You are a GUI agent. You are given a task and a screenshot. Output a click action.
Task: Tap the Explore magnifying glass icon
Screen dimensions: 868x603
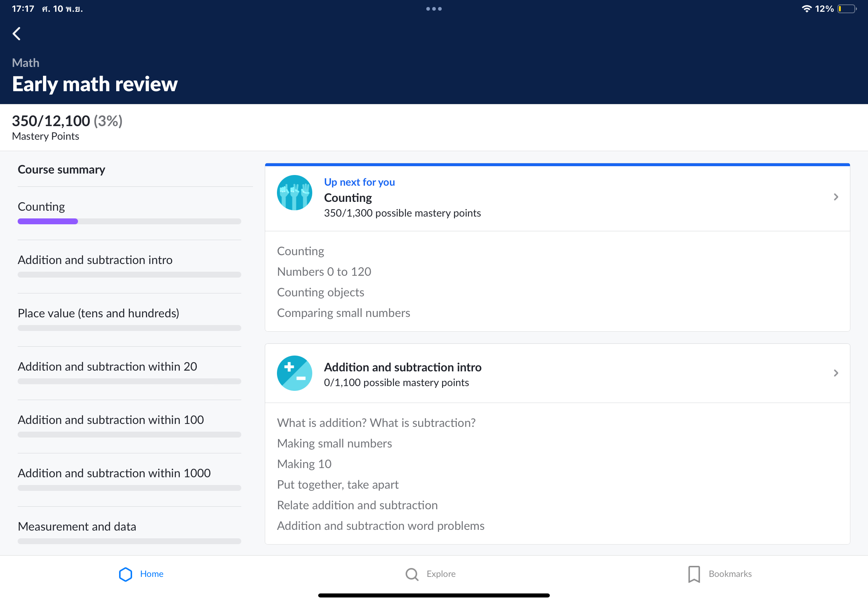click(x=412, y=574)
